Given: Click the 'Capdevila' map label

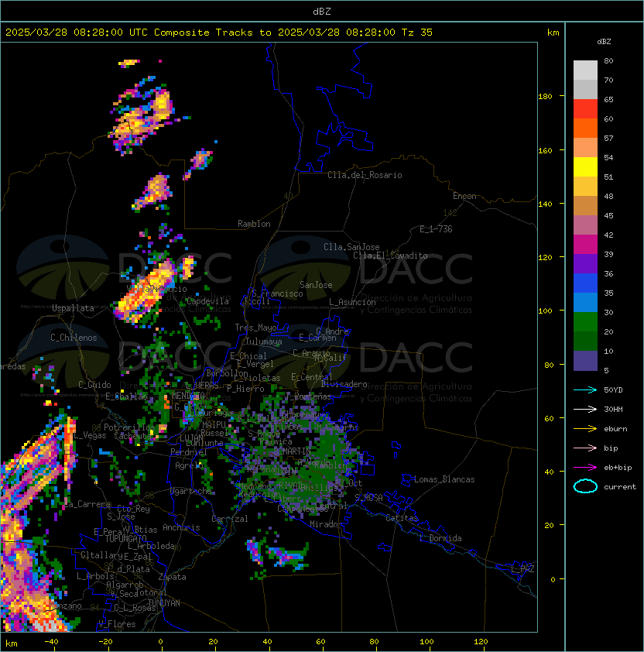Looking at the screenshot, I should tap(207, 301).
